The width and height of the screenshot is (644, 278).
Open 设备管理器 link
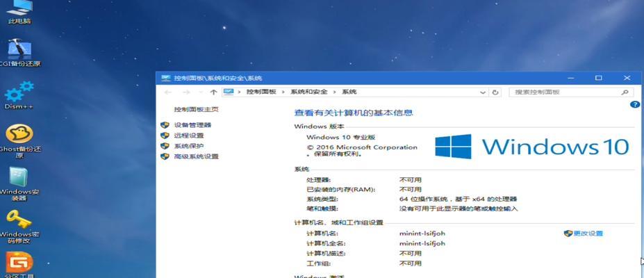pos(192,125)
